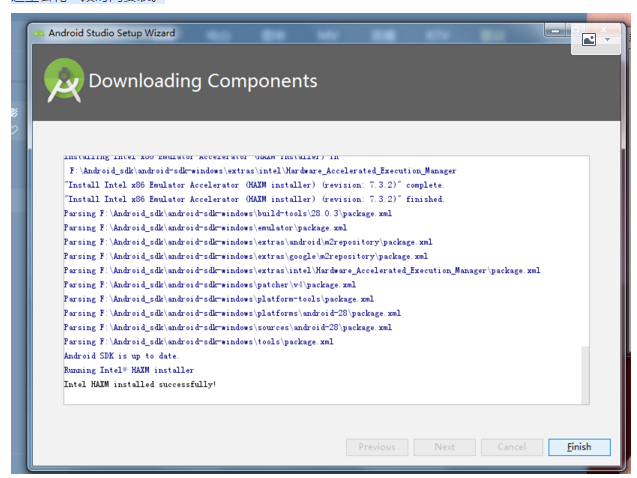The width and height of the screenshot is (637, 478).
Task: Click the Android Studio logo in header
Action: [x=64, y=80]
